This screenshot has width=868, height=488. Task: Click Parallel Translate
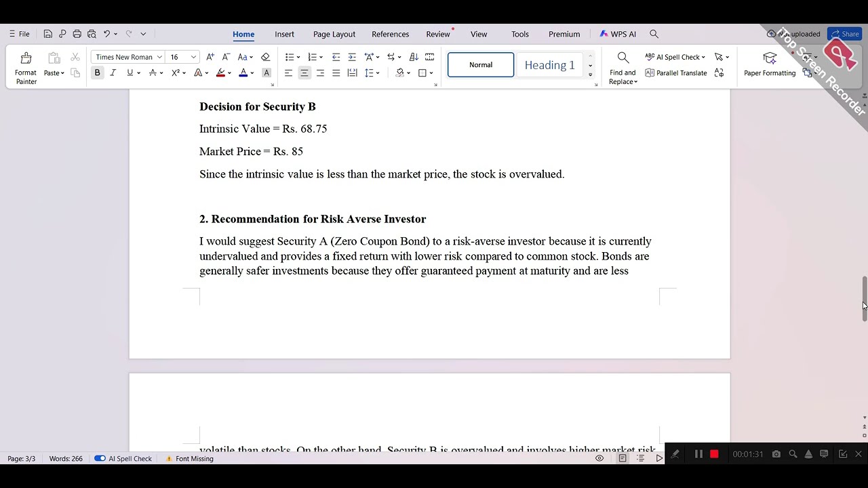click(x=676, y=73)
